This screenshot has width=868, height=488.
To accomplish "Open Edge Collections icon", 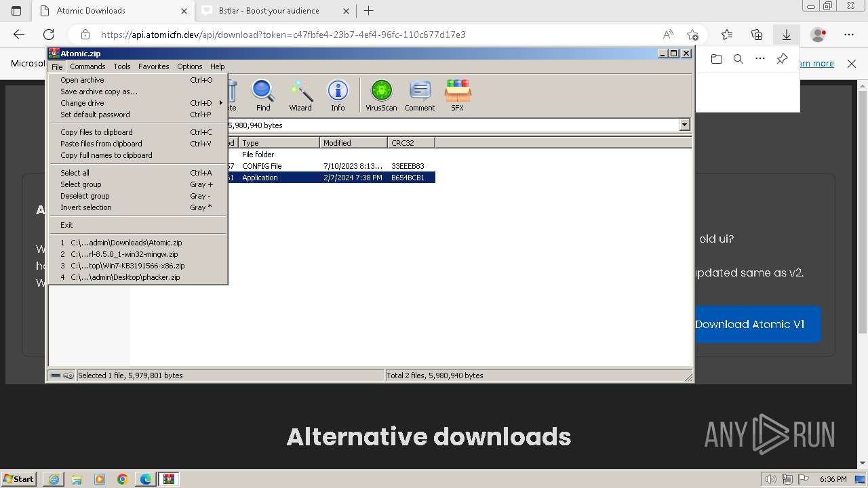I will click(757, 35).
